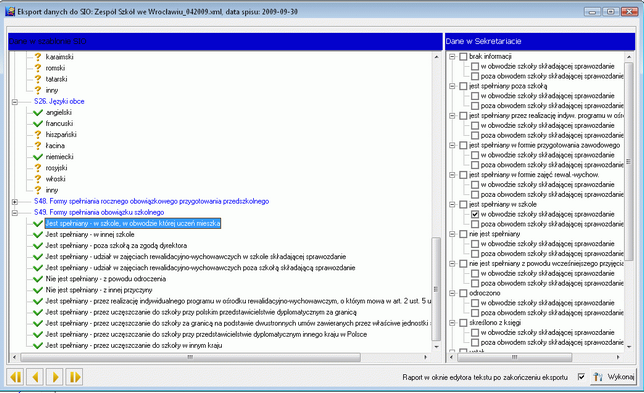
Task: Click the Wykonaj button
Action: tap(613, 377)
